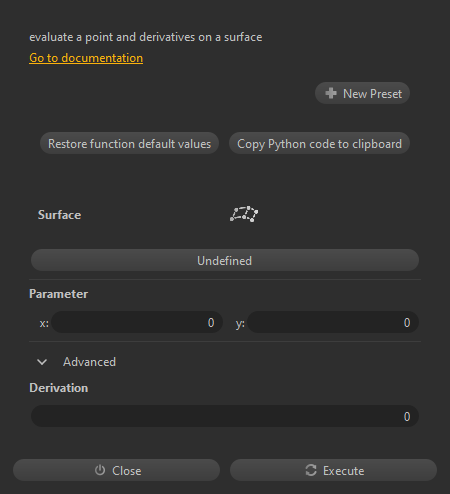Focus the Parameter y value field
This screenshot has width=450, height=494.
[333, 322]
